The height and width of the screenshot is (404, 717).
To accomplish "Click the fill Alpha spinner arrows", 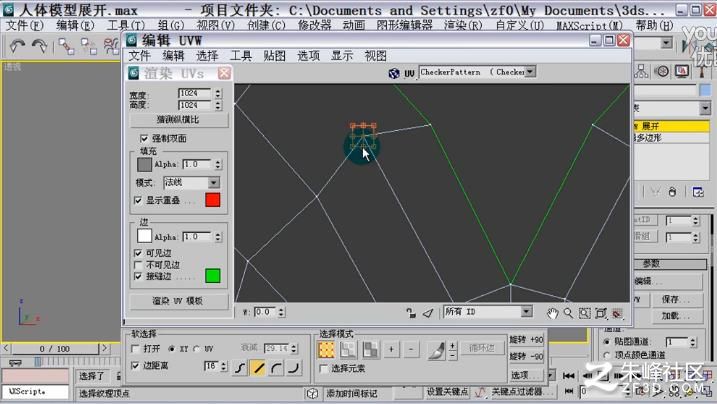I will 218,164.
